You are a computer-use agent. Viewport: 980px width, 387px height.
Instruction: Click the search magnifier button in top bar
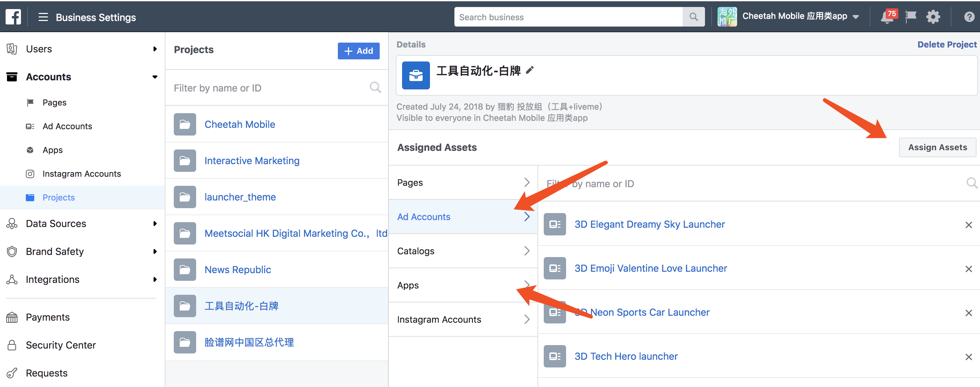pos(693,17)
